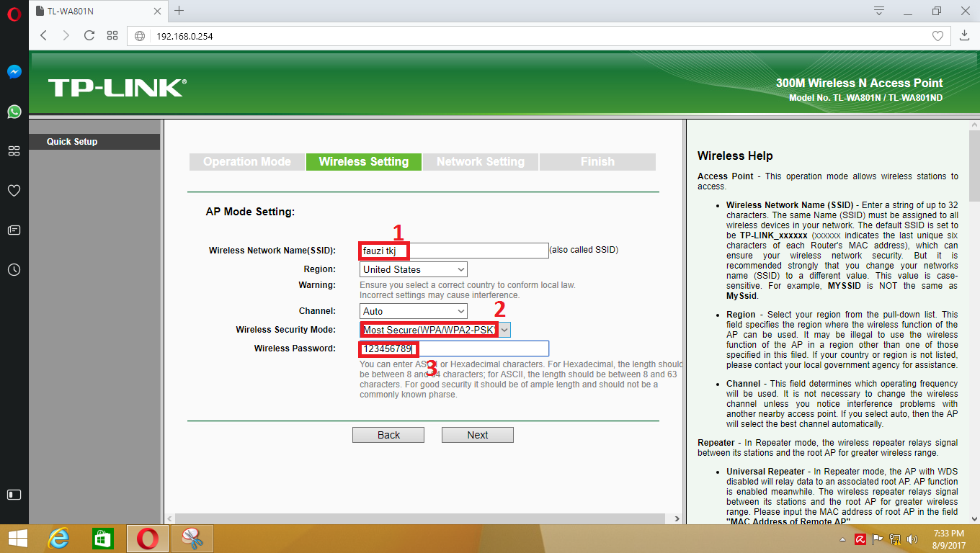The image size is (980, 553).
Task: Click the Opera menu logo
Action: (14, 14)
